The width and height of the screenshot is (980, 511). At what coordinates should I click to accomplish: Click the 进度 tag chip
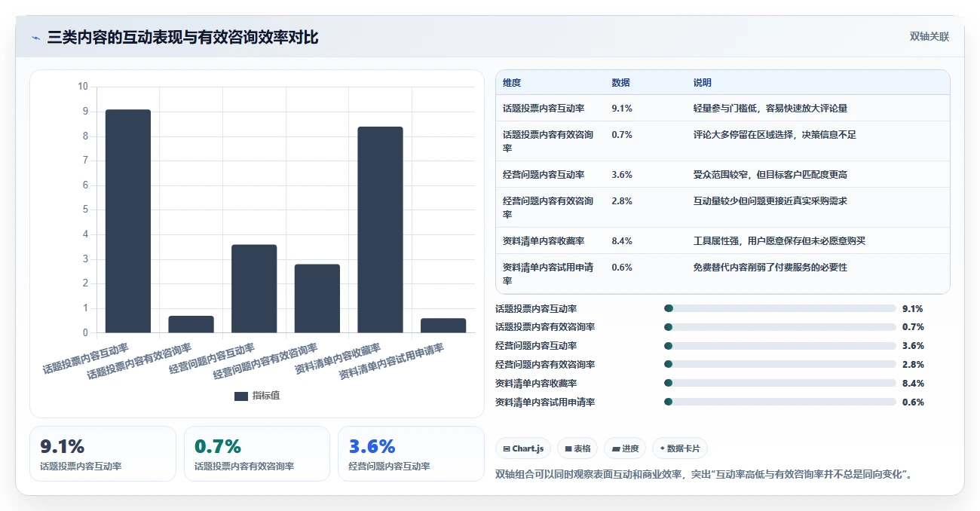click(x=625, y=448)
